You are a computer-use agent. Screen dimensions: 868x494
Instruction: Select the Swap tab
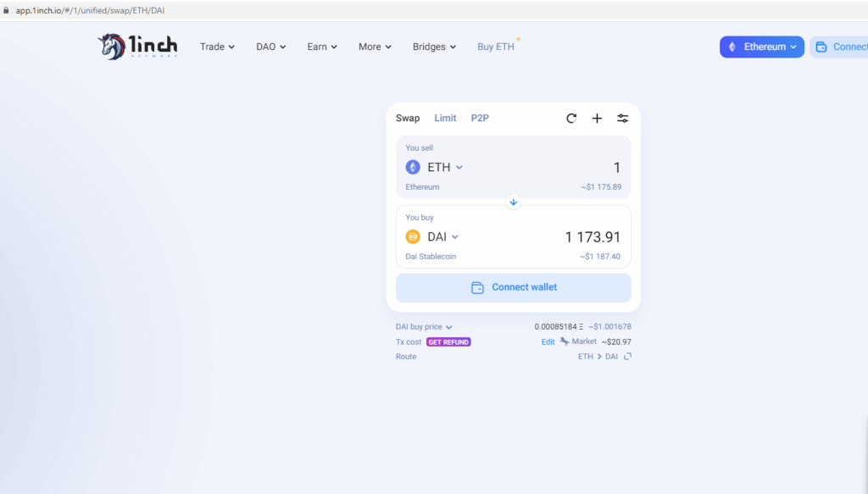click(408, 119)
